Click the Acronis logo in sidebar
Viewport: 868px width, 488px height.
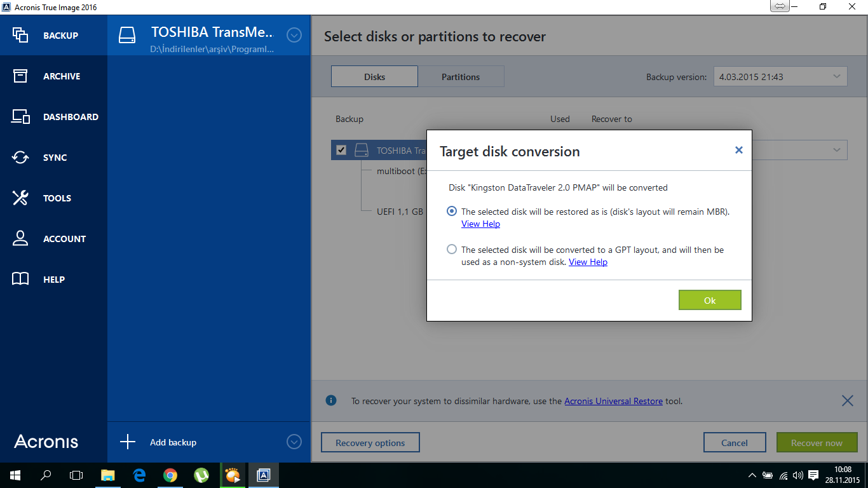click(x=46, y=442)
